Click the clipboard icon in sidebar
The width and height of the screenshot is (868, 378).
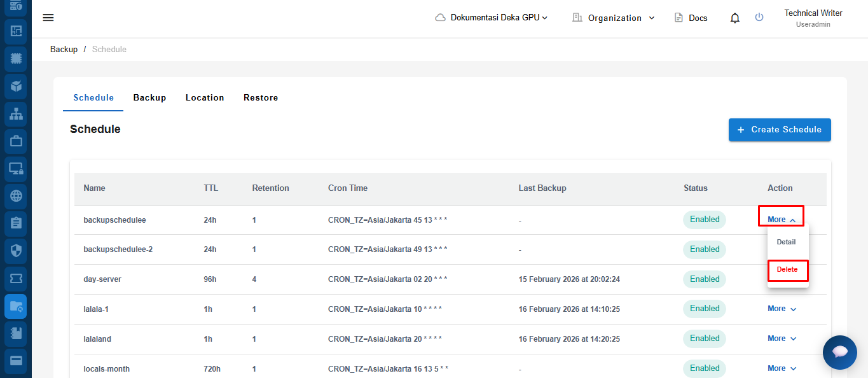[x=16, y=223]
